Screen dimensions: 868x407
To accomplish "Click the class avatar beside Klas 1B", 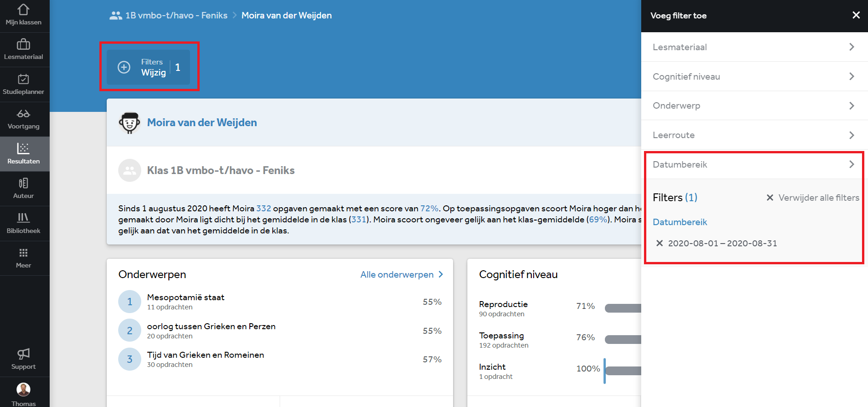I will pos(130,170).
